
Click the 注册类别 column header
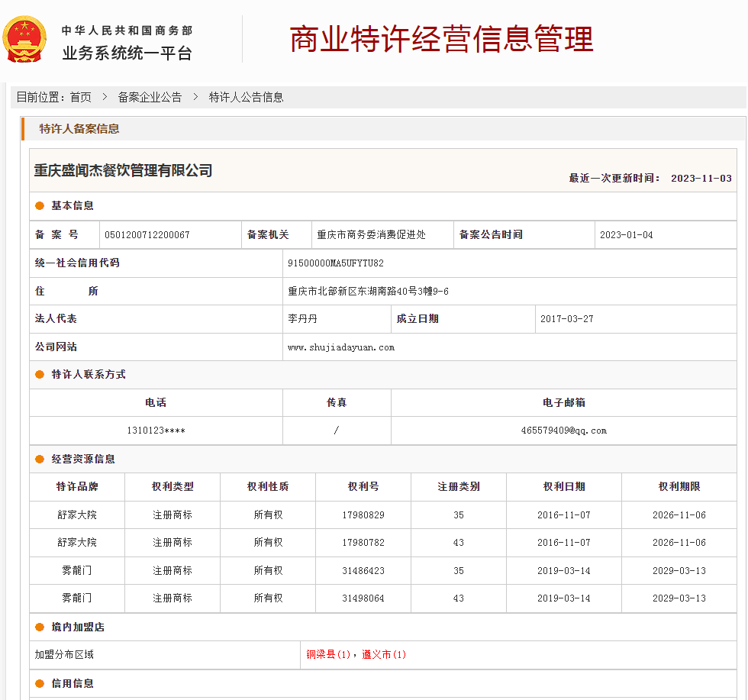tap(459, 487)
